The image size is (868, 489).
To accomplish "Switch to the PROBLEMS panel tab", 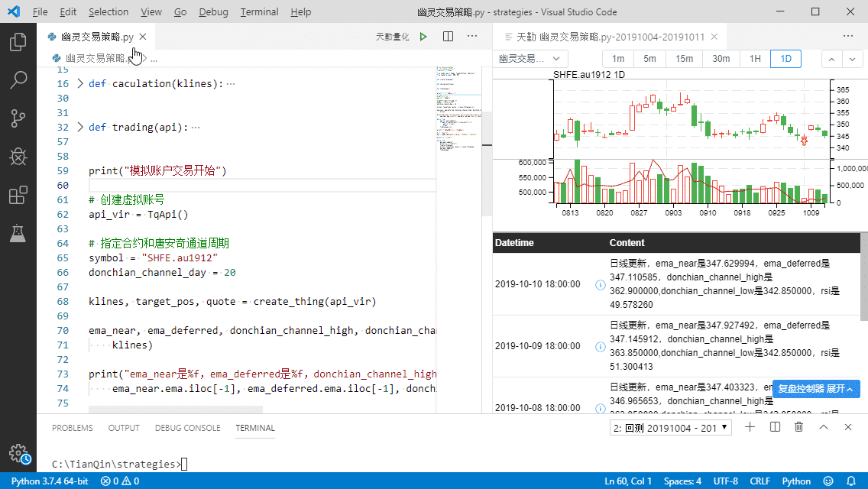I will (73, 428).
